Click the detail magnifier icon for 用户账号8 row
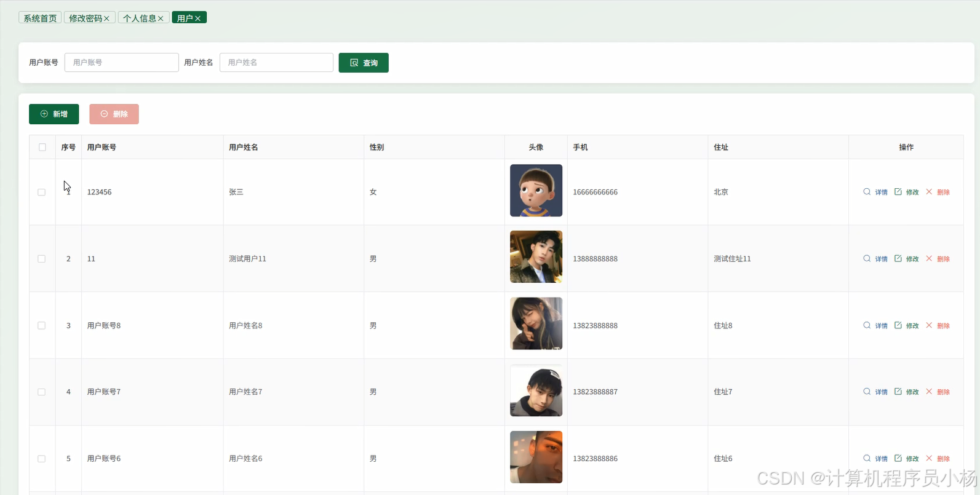Screen dimensions: 980x495 click(x=867, y=325)
